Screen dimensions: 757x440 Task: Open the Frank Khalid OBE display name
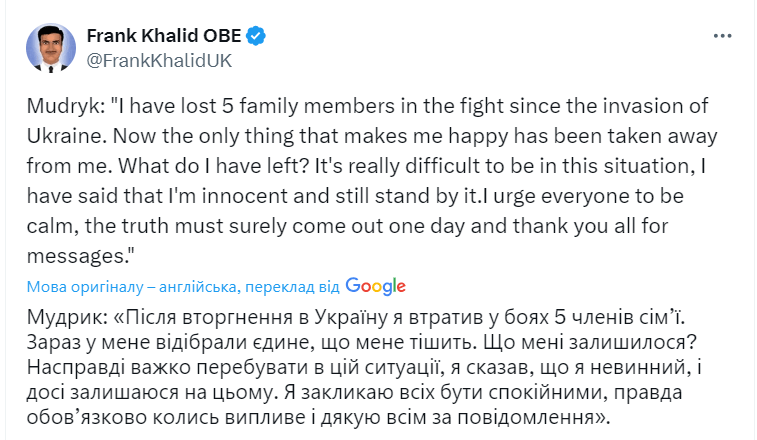164,36
